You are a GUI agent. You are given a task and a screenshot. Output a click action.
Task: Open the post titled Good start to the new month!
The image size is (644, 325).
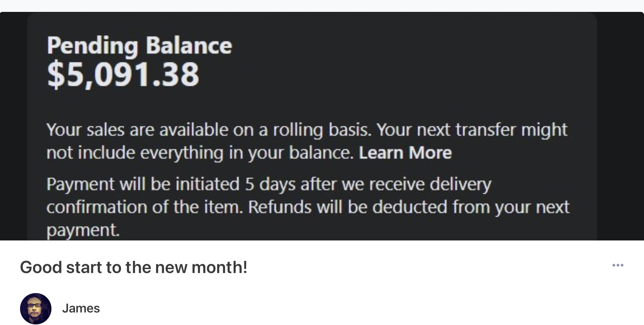click(134, 267)
